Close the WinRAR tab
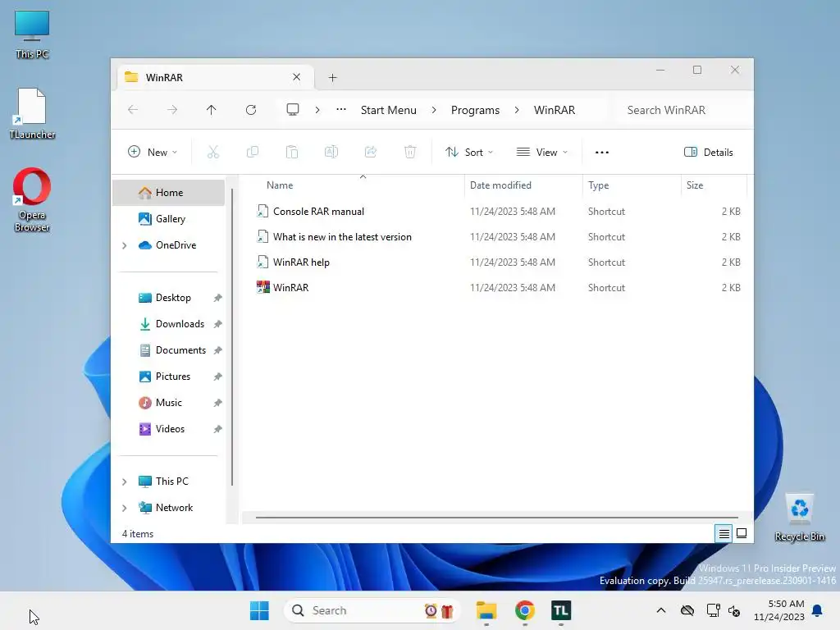Viewport: 840px width, 630px height. [x=296, y=77]
